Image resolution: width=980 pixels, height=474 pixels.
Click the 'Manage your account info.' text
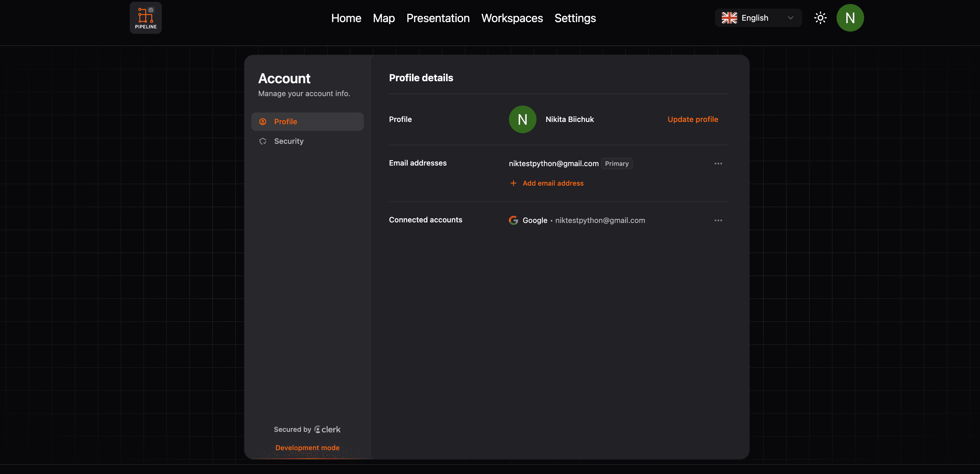pos(304,94)
